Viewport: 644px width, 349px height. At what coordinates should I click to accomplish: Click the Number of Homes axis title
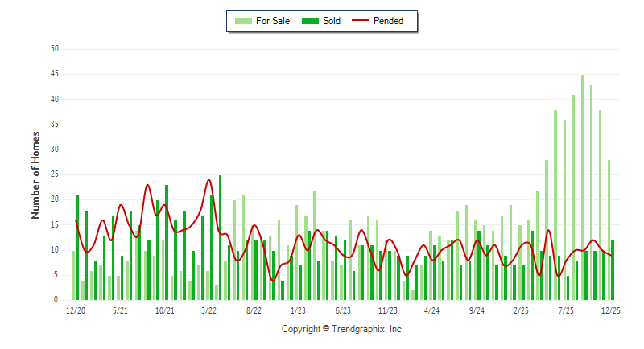[35, 174]
